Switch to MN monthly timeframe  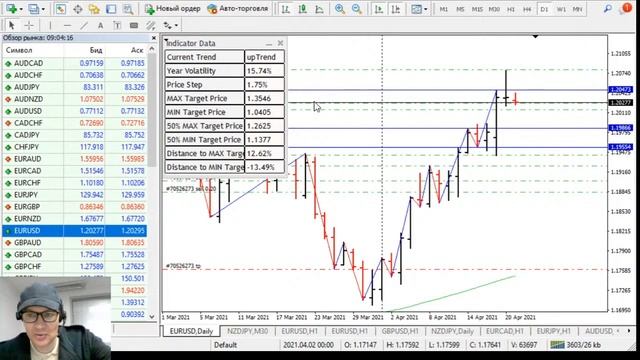click(578, 9)
